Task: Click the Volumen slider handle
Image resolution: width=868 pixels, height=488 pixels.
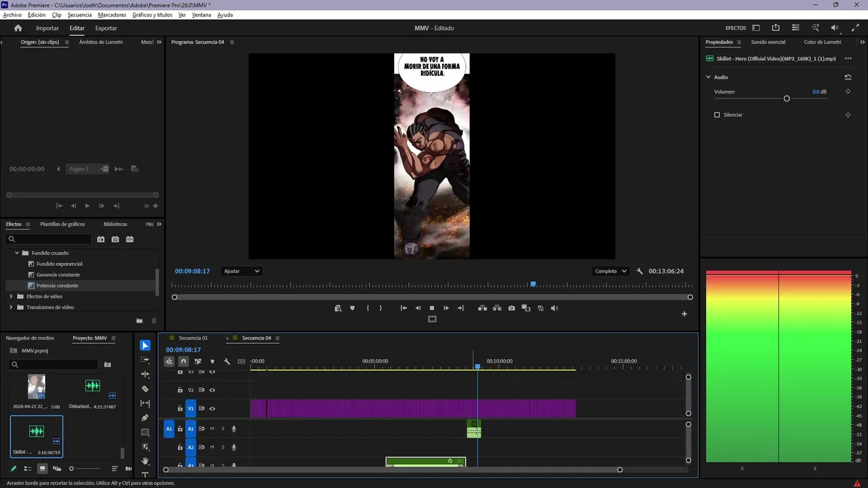Action: [x=787, y=99]
